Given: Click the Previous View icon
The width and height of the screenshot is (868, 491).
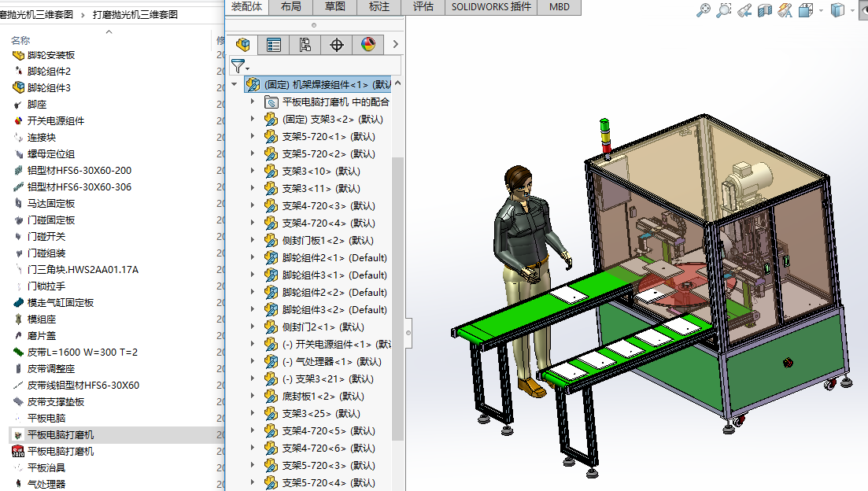Looking at the screenshot, I should [744, 9].
